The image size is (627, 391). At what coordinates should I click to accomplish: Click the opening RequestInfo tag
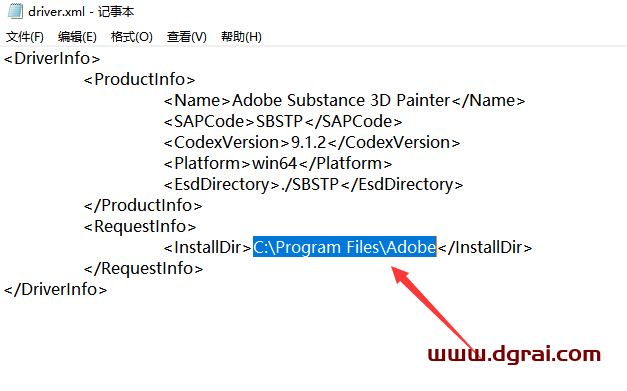140,227
